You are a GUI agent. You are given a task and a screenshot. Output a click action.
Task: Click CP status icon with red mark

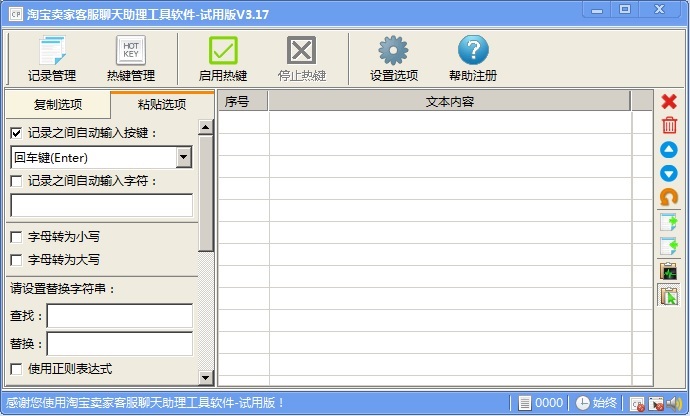pyautogui.click(x=637, y=403)
